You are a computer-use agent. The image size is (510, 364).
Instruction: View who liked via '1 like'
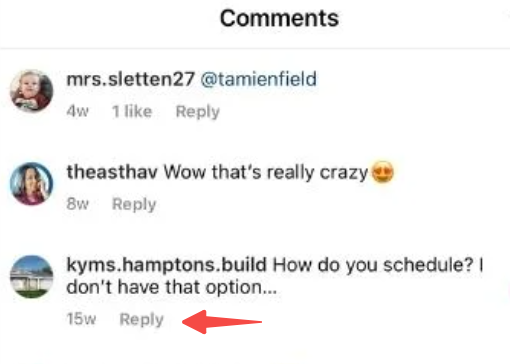tap(132, 111)
